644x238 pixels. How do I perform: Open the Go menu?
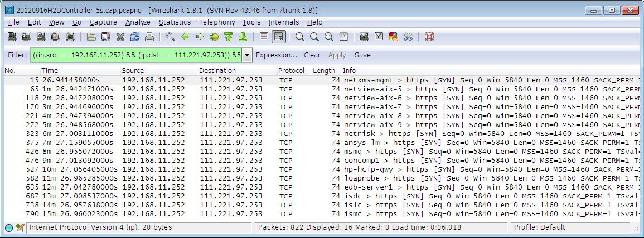tap(77, 22)
